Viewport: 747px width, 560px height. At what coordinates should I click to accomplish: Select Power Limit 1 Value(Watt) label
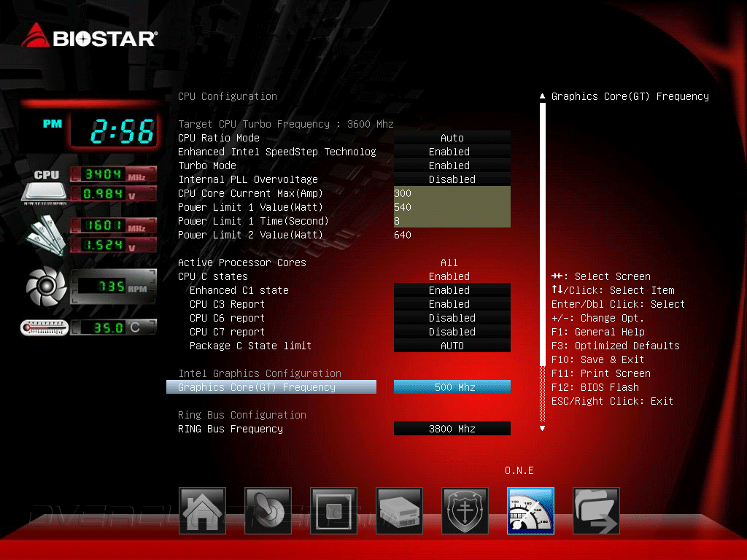(x=251, y=206)
